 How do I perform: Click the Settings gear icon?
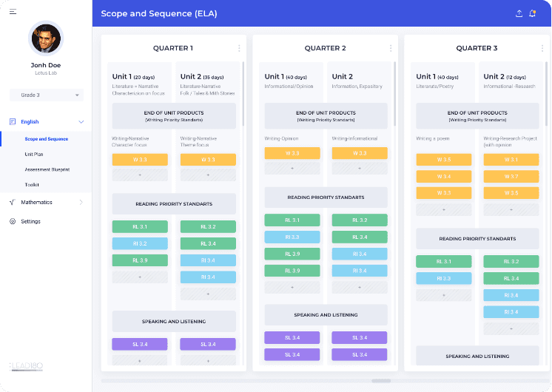pos(13,221)
